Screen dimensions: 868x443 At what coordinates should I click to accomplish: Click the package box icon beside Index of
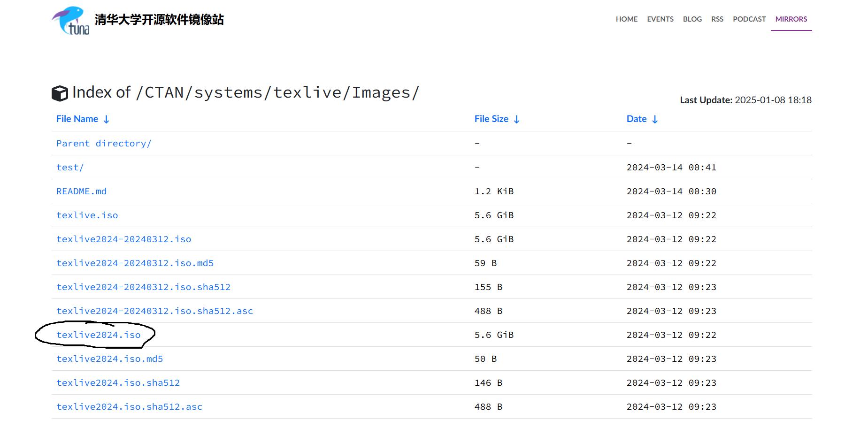click(60, 93)
